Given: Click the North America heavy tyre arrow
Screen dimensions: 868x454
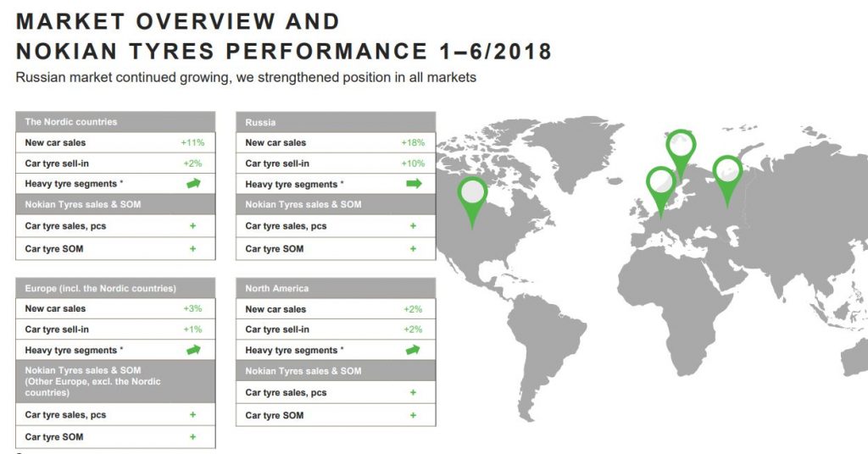Looking at the screenshot, I should 414,350.
